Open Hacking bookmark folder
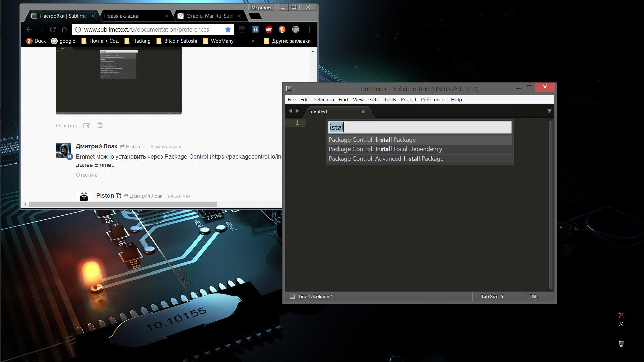Viewport: 644px width, 362px height. tap(137, 41)
